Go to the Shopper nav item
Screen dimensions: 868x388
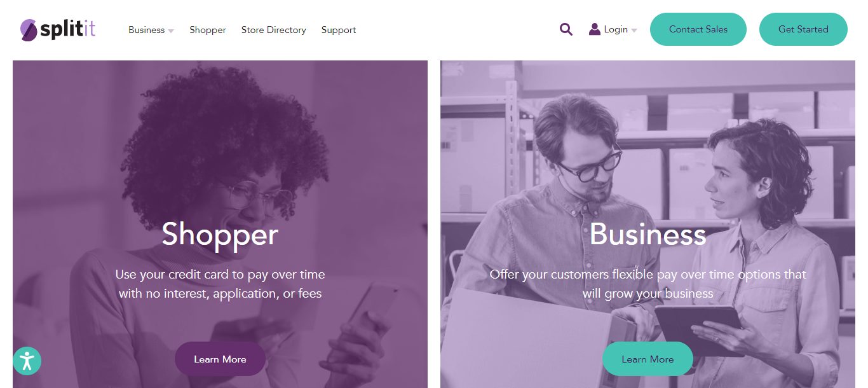208,30
